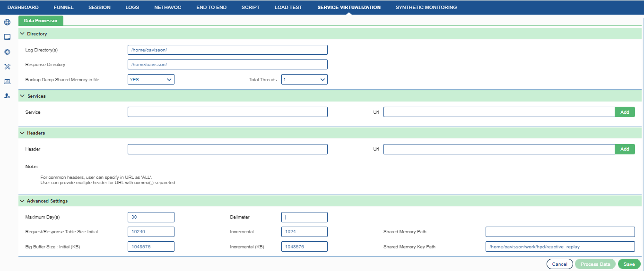Click the Url field in Headers section

point(499,149)
